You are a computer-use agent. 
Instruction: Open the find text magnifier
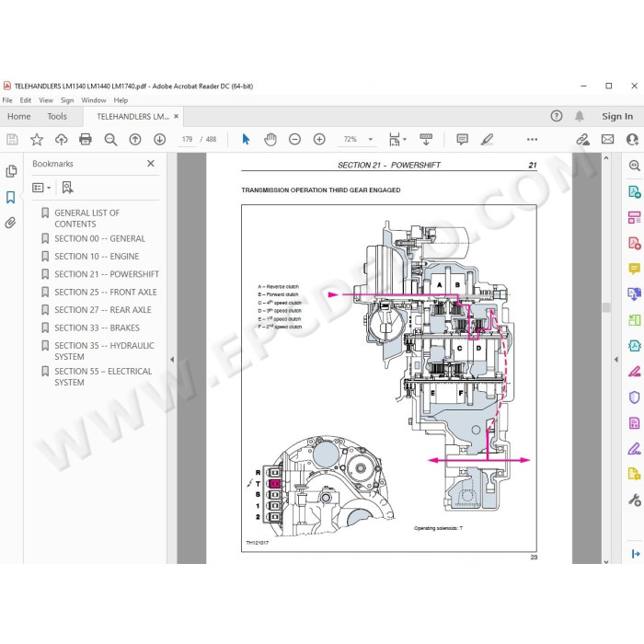[x=110, y=140]
